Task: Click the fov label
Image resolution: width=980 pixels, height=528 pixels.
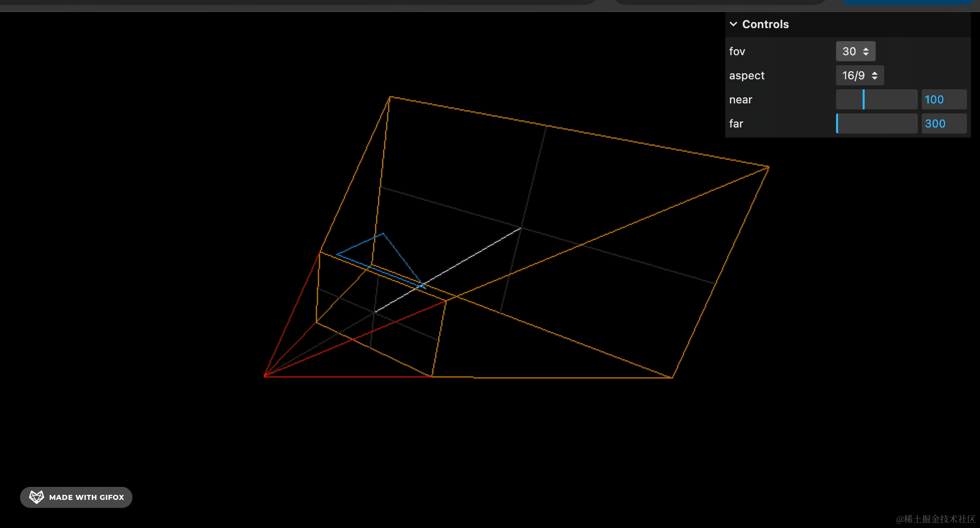Action: (737, 51)
